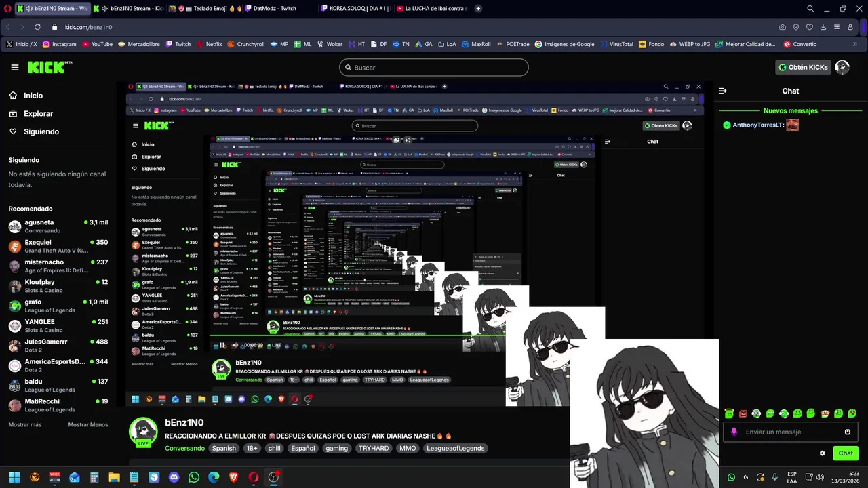
Task: Open the YouTube bookmark
Action: (97, 44)
